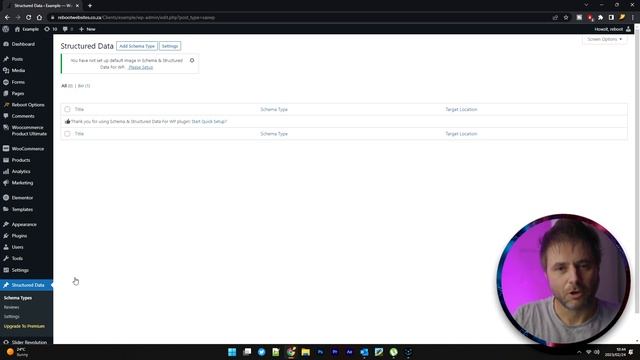Open Media library in sidebar
The height and width of the screenshot is (360, 640).
(x=18, y=71)
